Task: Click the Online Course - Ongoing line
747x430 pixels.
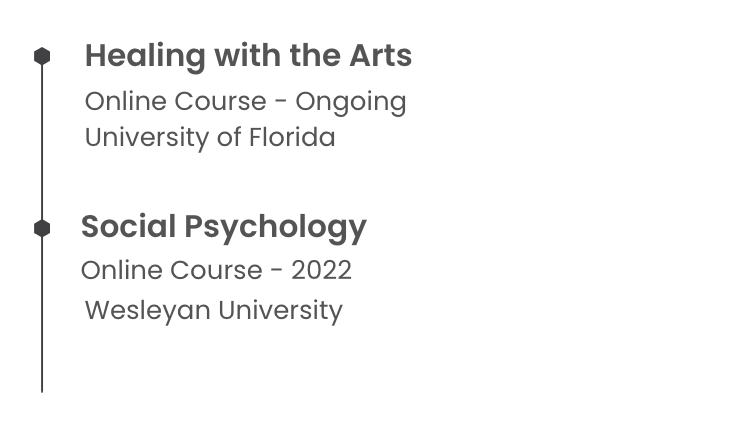Action: point(245,102)
